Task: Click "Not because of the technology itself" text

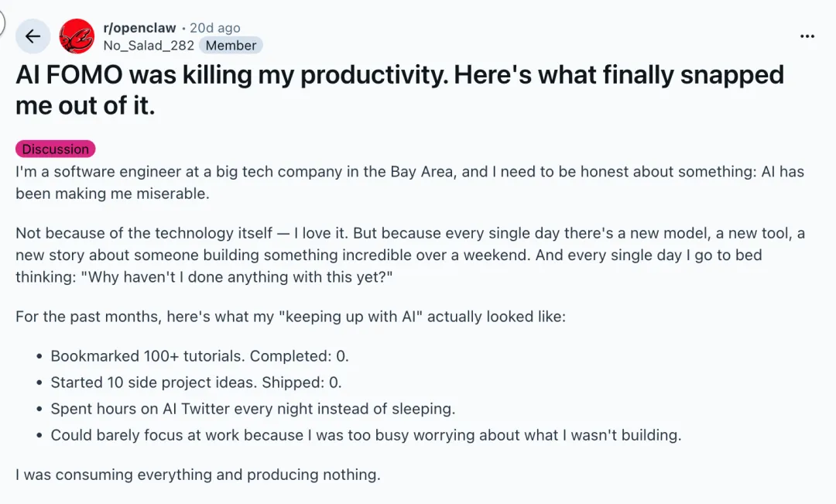Action: pyautogui.click(x=144, y=233)
